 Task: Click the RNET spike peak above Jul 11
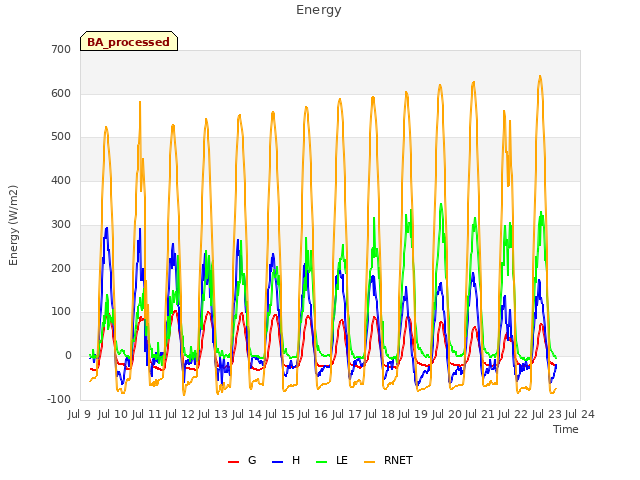pyautogui.click(x=140, y=102)
